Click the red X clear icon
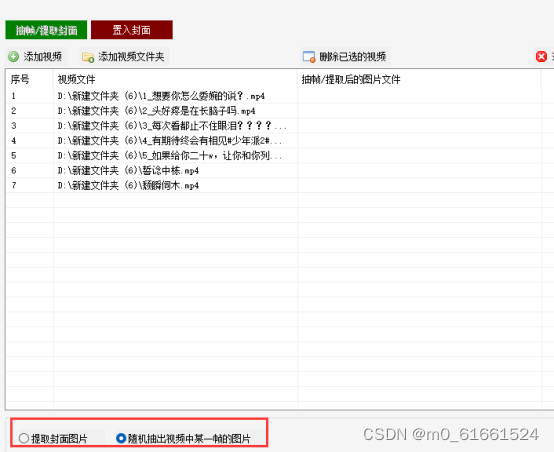Viewport: 554px width, 452px height. pos(541,57)
